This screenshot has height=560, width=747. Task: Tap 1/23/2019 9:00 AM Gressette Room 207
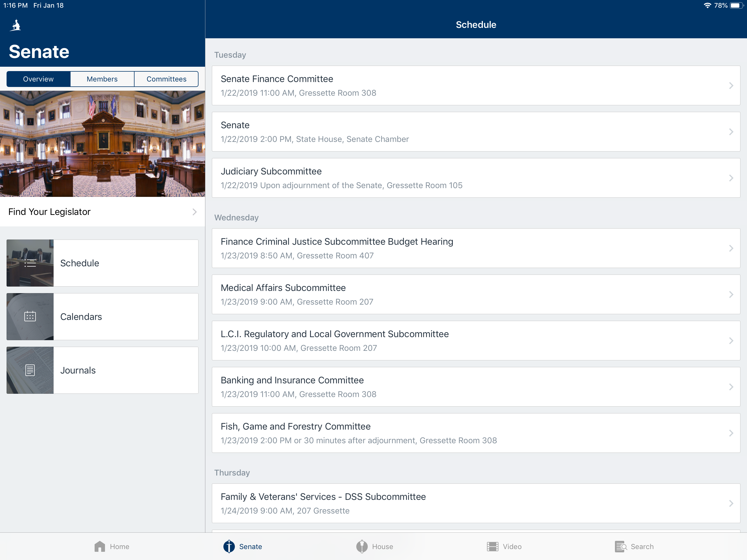point(297,302)
